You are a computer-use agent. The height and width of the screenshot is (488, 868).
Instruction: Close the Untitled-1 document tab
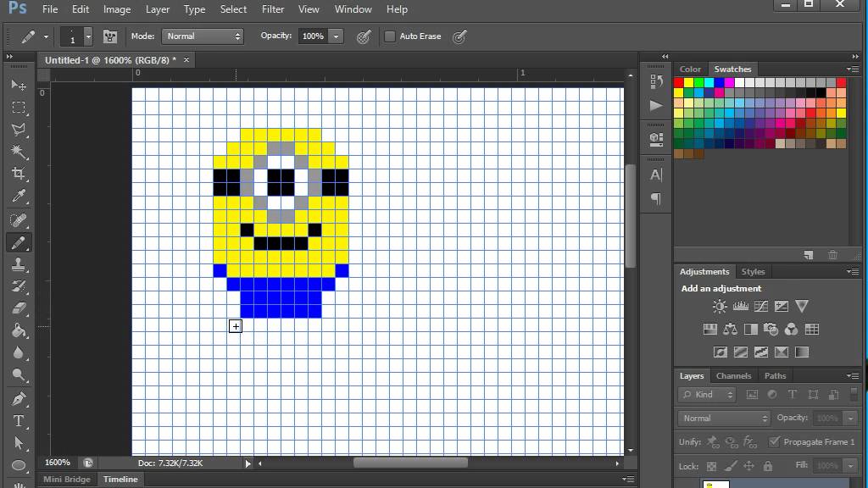(x=186, y=60)
